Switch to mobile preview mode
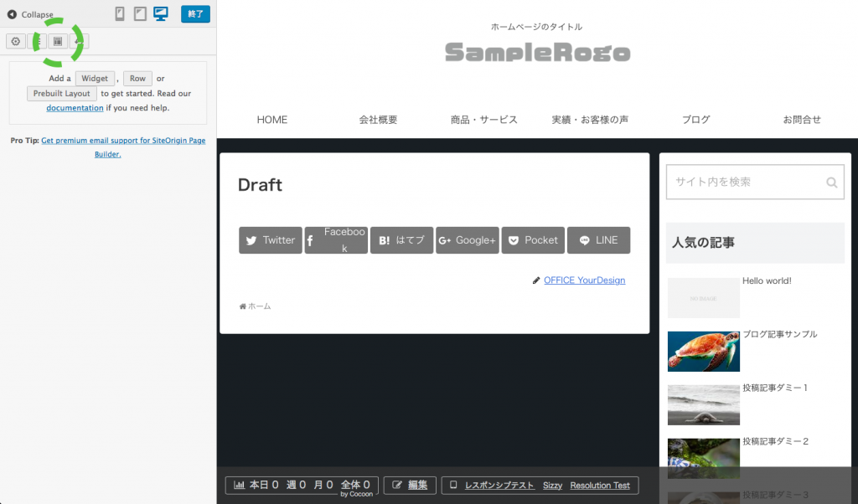The height and width of the screenshot is (504, 858). [x=120, y=14]
